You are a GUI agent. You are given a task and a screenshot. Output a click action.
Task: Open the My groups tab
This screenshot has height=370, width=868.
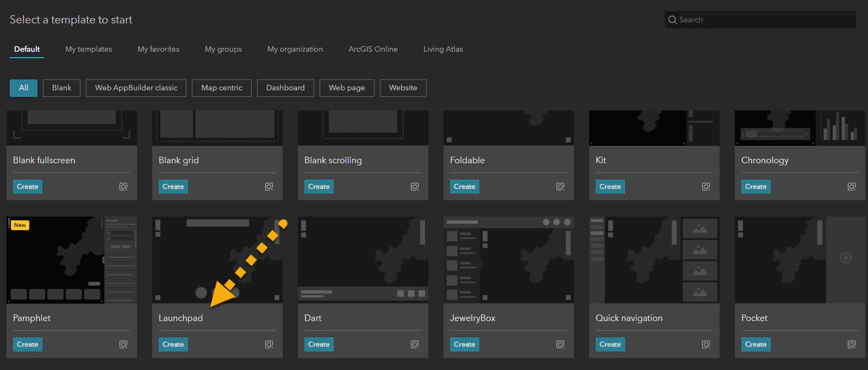pos(223,49)
